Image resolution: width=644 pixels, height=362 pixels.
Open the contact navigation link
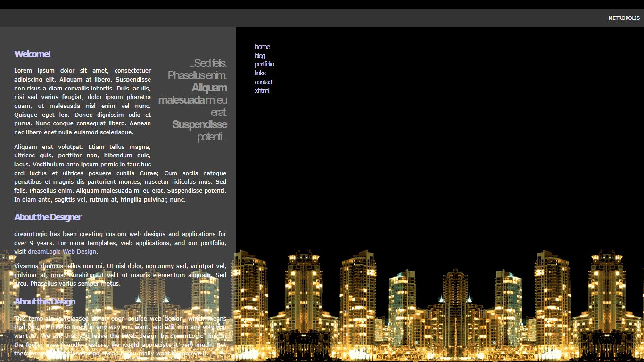pos(264,82)
